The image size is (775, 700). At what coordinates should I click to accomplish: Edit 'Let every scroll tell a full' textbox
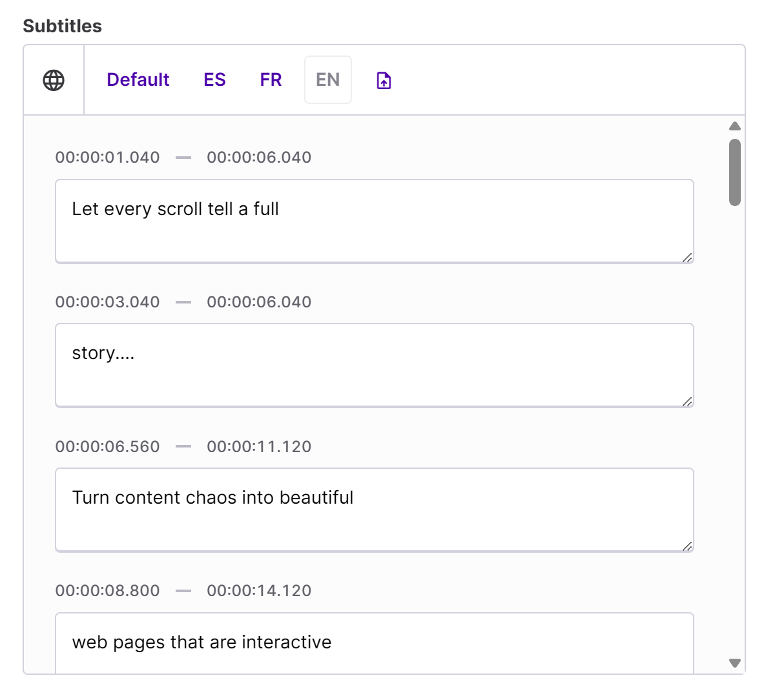[x=375, y=221]
